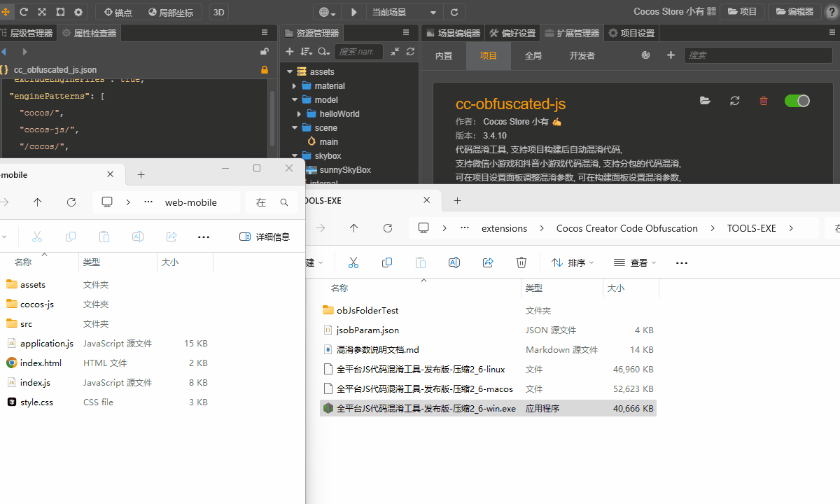Open the 项目 folder button at top right

pyautogui.click(x=742, y=12)
